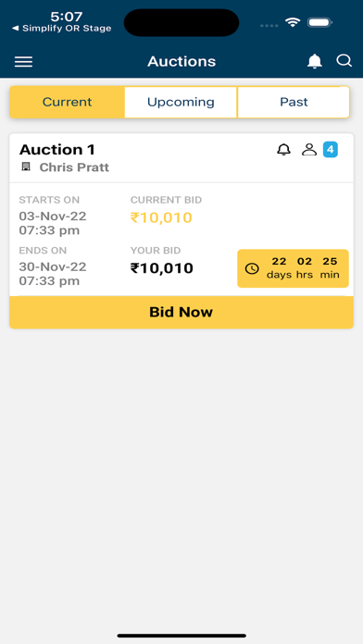Tap the current bid amount ₹10,010
Image resolution: width=363 pixels, height=644 pixels.
tap(161, 217)
